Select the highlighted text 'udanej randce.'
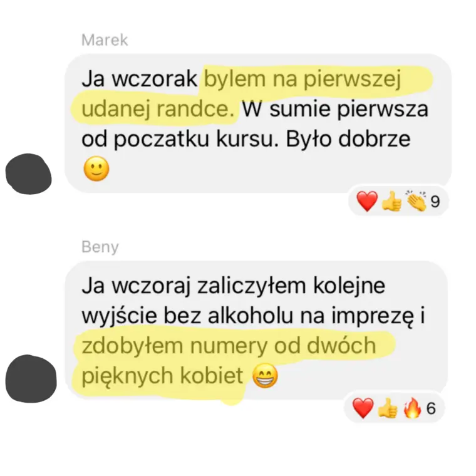The width and height of the screenshot is (476, 476). pos(158,109)
